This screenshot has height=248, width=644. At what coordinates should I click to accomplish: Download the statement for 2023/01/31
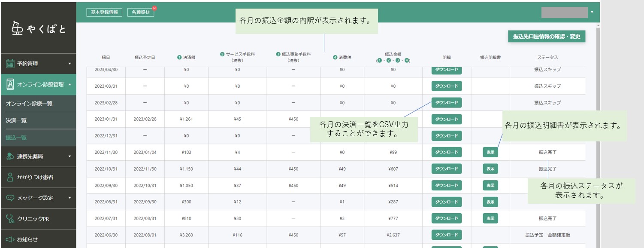tap(447, 119)
